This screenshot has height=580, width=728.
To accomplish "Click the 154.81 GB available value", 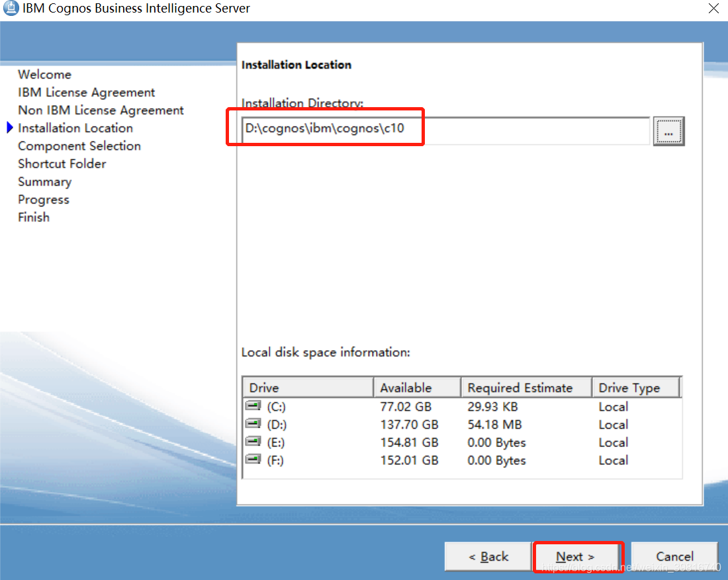I will 409,442.
